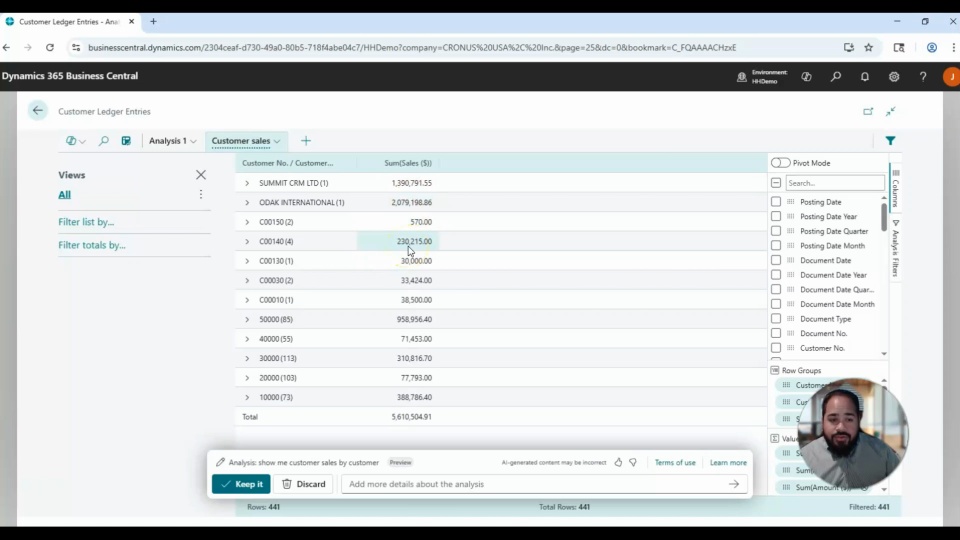Click Filter totals by...

[x=92, y=245]
